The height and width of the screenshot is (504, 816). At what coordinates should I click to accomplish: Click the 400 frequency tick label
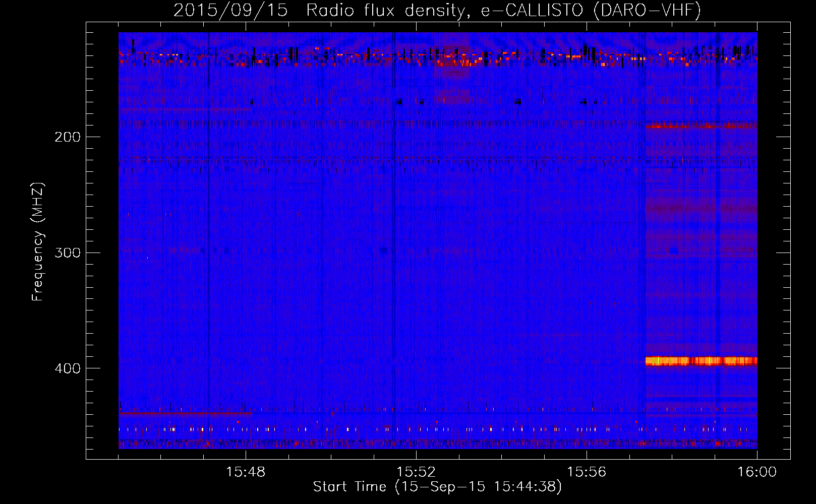point(68,368)
